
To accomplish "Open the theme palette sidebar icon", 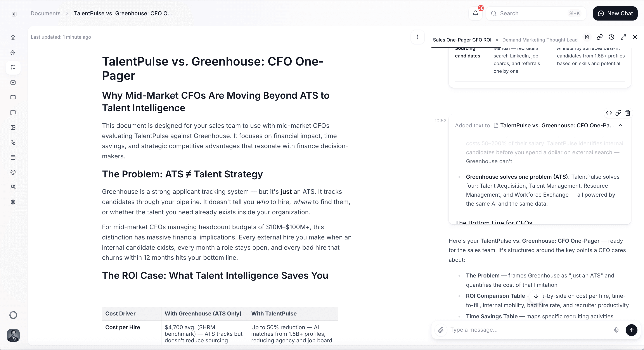I will (13, 172).
